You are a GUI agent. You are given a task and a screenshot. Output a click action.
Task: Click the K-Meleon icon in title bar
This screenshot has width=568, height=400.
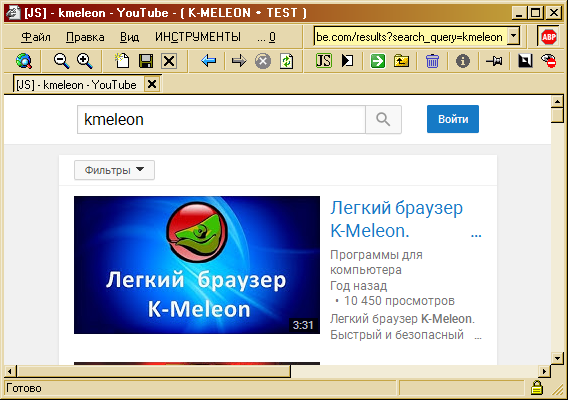coord(13,13)
